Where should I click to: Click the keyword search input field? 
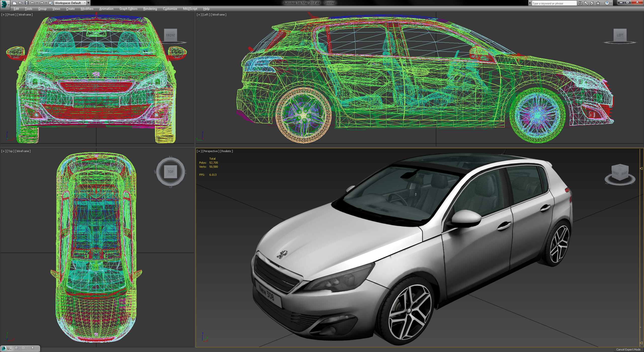[x=552, y=3]
